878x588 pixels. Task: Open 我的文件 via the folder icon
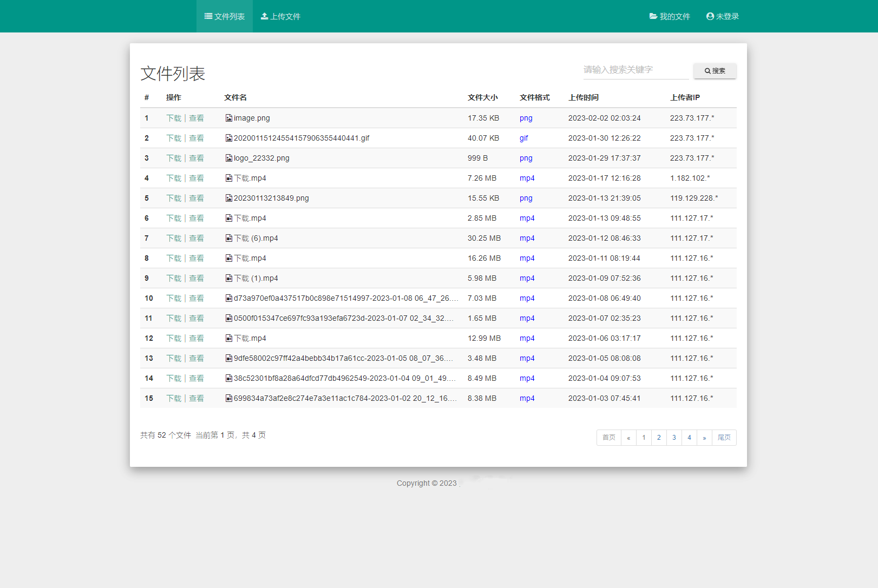click(652, 16)
